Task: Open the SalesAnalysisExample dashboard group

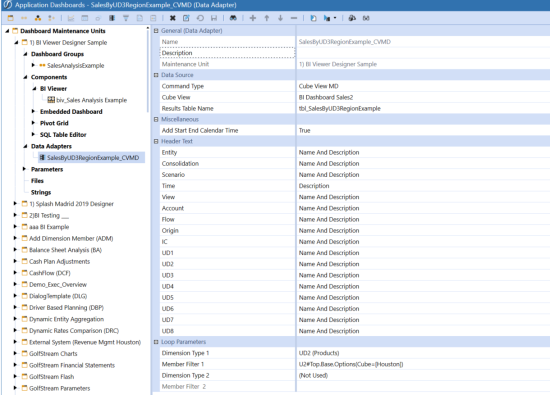Action: 75,66
